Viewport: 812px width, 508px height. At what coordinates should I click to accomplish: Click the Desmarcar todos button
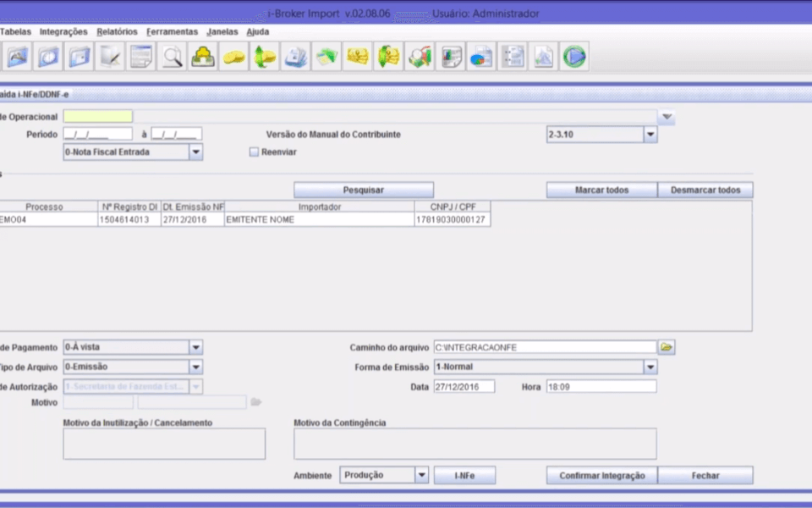point(705,190)
